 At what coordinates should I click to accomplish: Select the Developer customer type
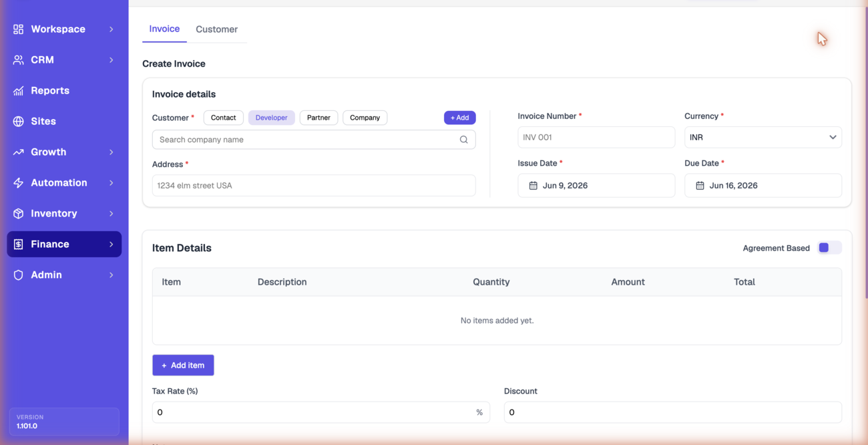pyautogui.click(x=271, y=118)
